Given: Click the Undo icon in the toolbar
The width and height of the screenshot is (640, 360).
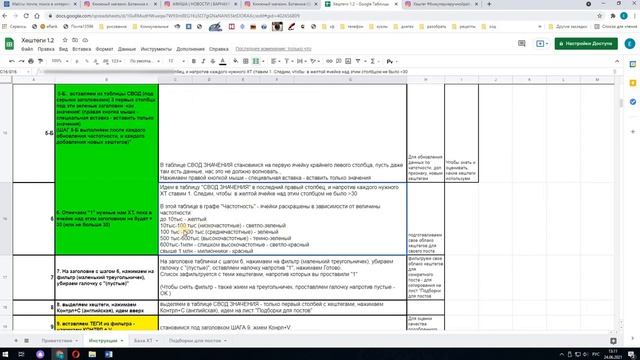Looking at the screenshot, I should (12, 61).
